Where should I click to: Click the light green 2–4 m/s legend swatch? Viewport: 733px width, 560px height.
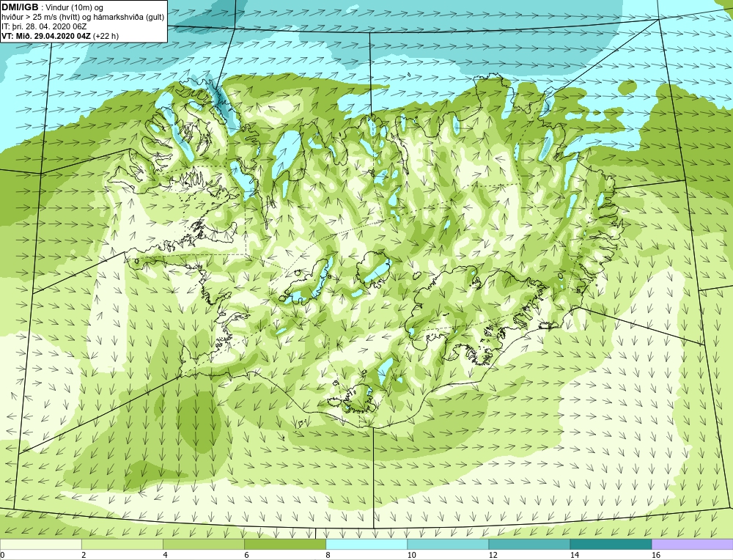point(122,545)
